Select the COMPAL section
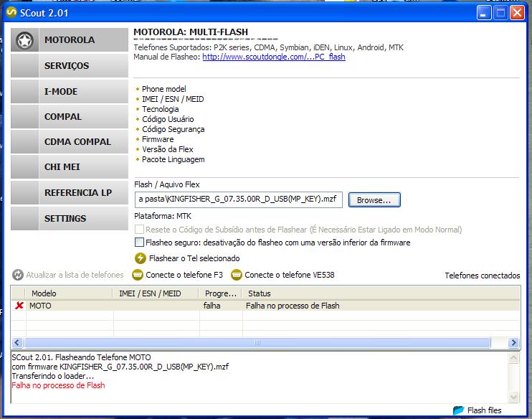Screen dimensions: 532x419 coord(70,116)
